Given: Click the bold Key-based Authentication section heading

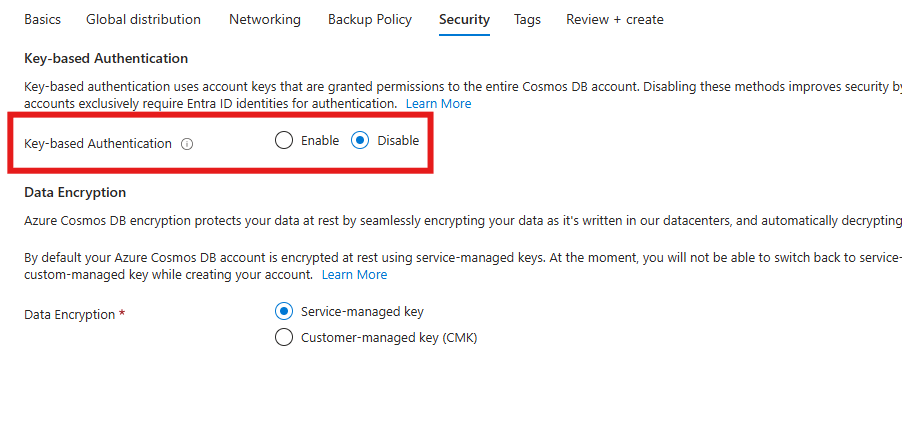Looking at the screenshot, I should 106,59.
